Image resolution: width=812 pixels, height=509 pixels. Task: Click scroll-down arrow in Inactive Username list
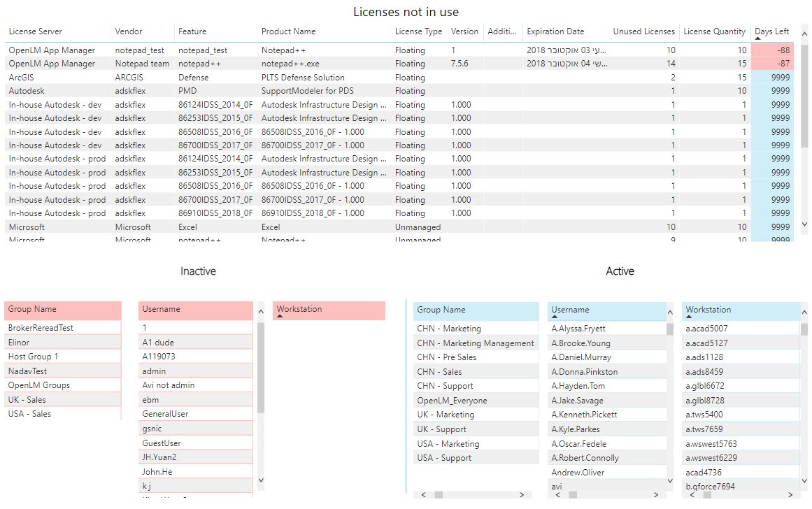262,480
